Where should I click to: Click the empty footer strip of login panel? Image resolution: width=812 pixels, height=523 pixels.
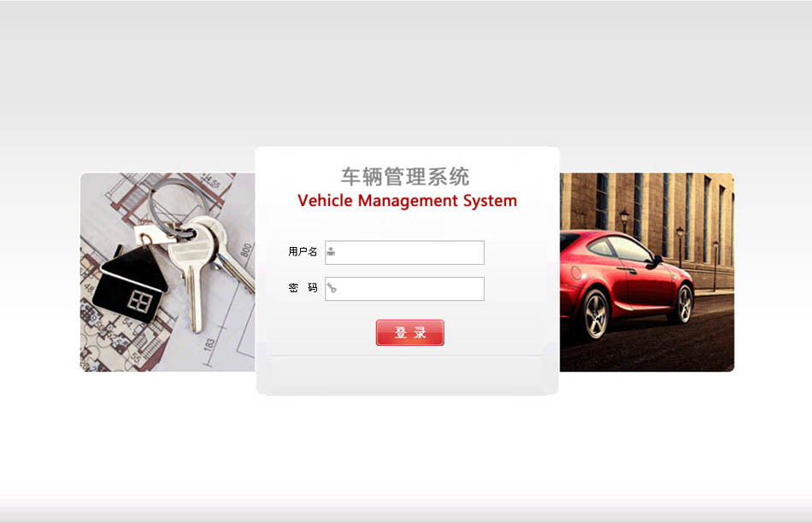pyautogui.click(x=407, y=375)
